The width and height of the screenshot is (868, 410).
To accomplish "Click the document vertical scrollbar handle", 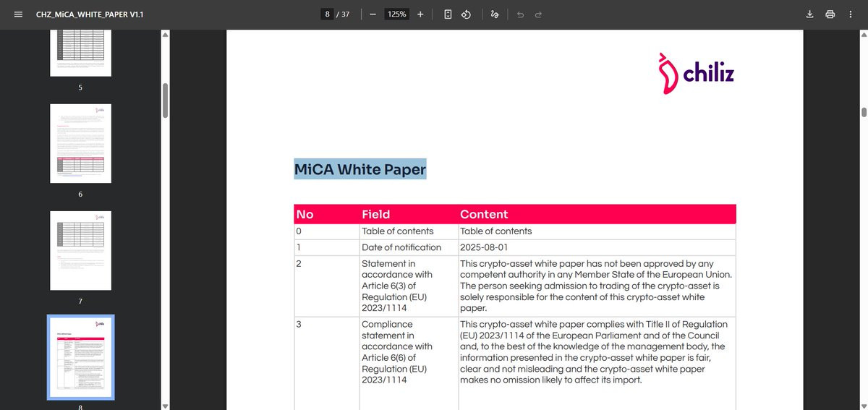I will click(863, 112).
